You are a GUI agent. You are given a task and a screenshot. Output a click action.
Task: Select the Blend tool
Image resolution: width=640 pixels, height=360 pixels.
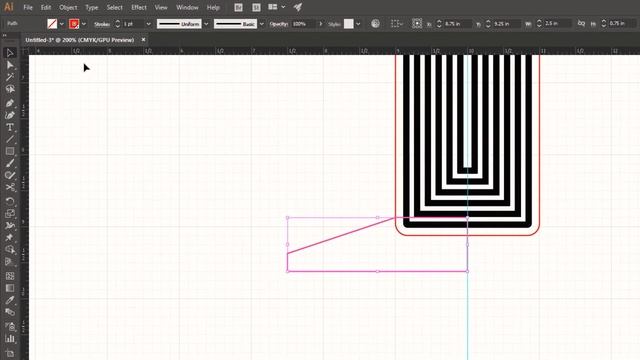coord(10,313)
